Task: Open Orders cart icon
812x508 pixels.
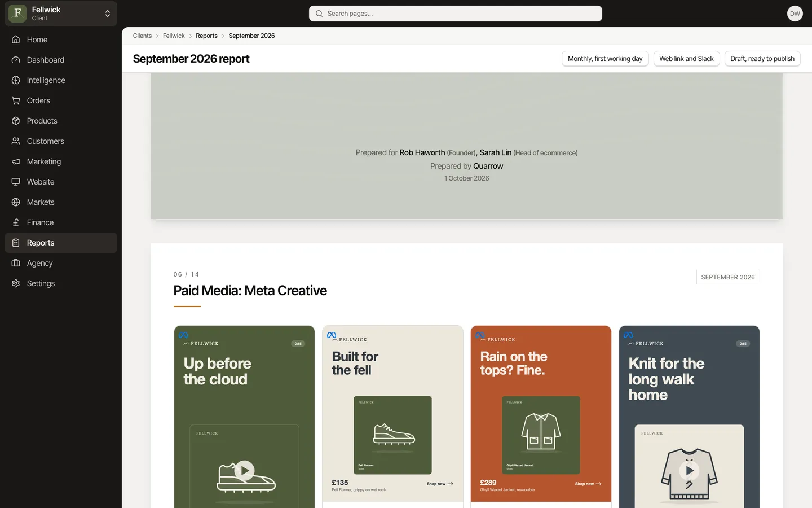Action: click(16, 100)
